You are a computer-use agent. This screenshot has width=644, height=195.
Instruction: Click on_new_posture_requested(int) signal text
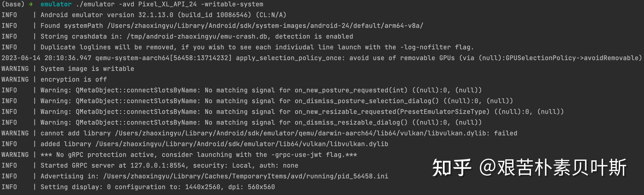[x=351, y=90]
